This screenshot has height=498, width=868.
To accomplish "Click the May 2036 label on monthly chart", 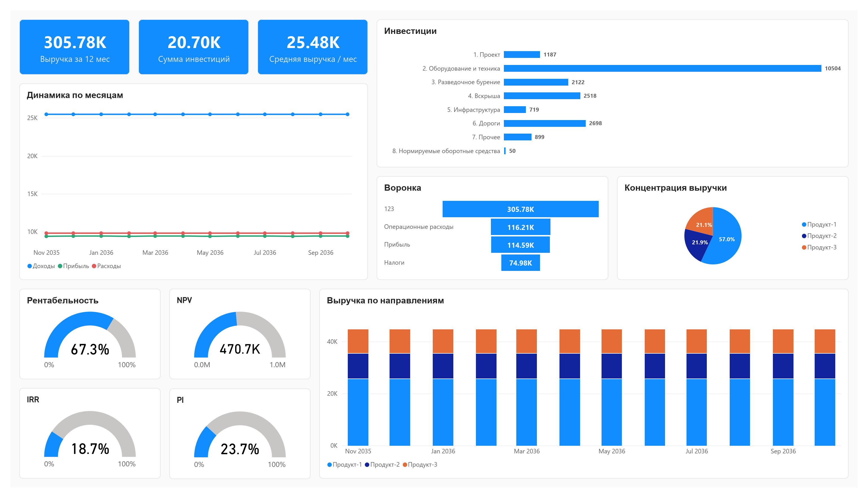I will [210, 253].
